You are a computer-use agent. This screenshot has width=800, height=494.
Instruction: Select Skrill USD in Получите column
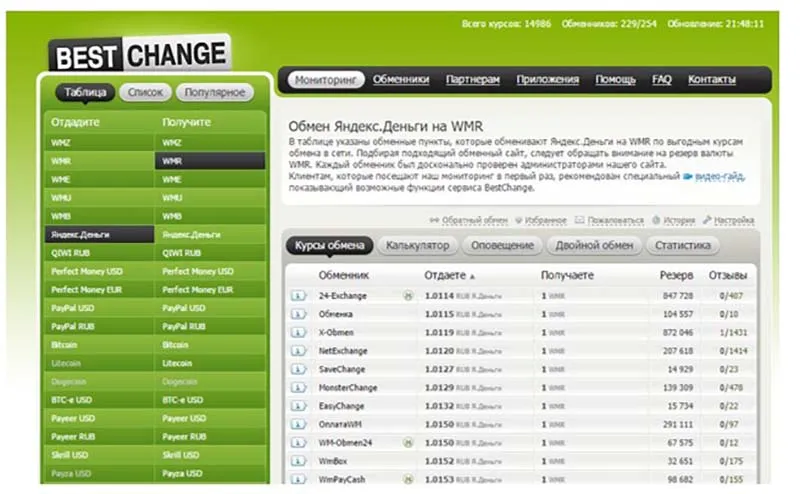pos(210,455)
